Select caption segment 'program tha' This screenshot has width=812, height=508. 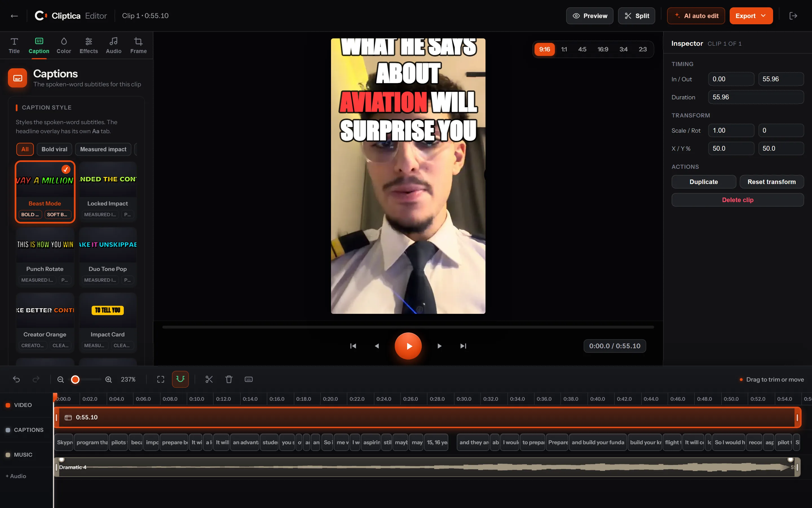pyautogui.click(x=92, y=443)
